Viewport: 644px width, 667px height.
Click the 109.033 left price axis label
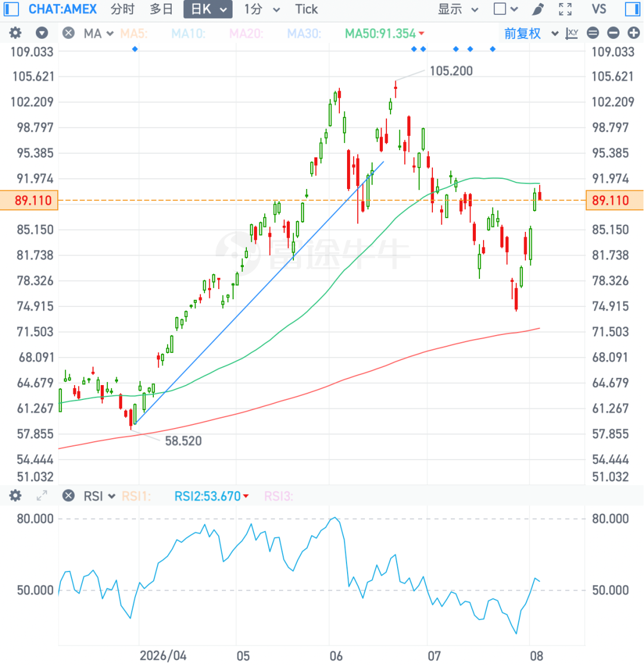pos(32,52)
